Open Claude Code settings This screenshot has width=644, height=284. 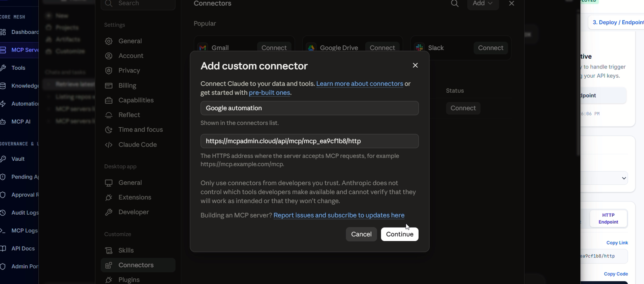138,145
